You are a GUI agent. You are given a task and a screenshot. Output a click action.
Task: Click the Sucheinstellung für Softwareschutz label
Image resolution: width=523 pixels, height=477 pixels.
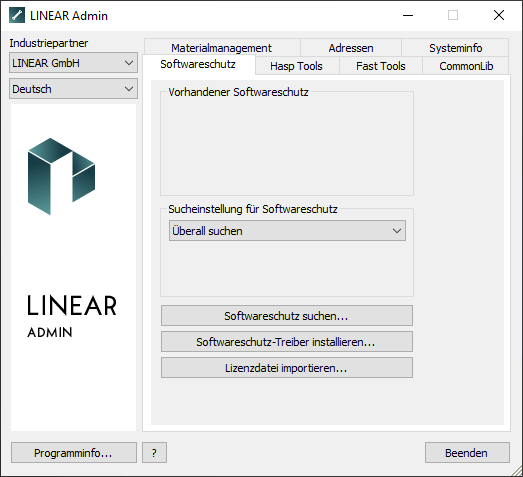pyautogui.click(x=252, y=209)
